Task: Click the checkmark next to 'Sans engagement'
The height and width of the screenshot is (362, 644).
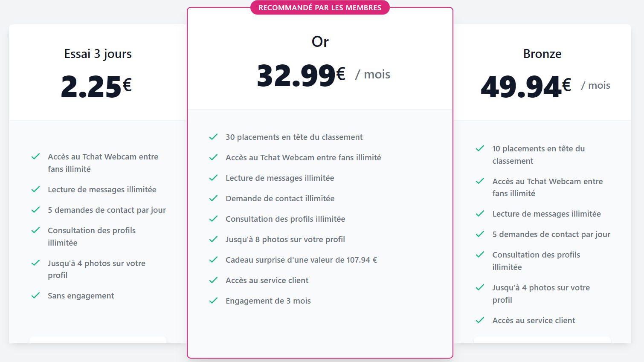Action: [35, 295]
